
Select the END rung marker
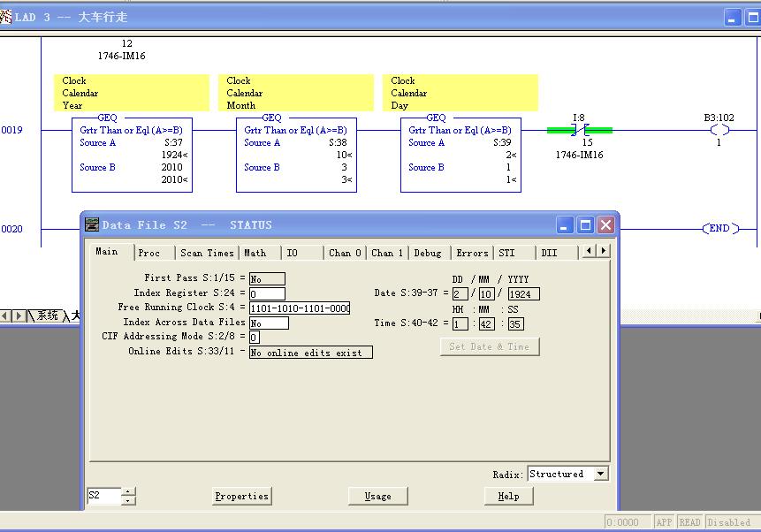click(x=720, y=228)
